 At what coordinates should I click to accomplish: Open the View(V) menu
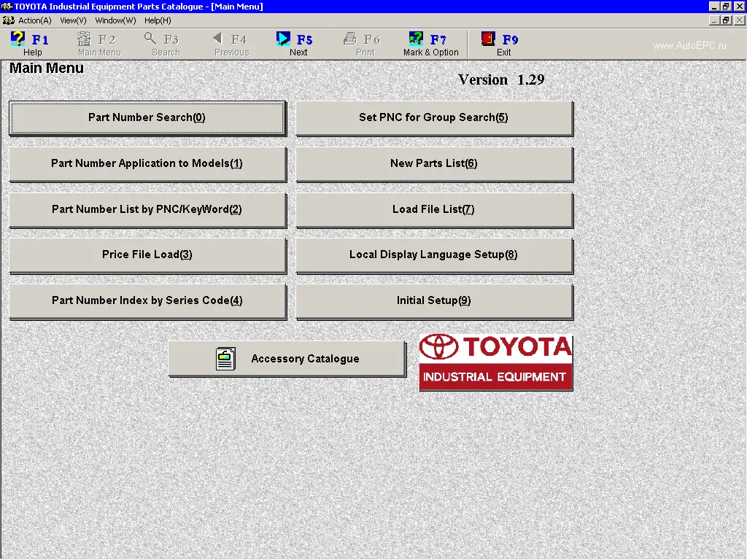point(73,20)
